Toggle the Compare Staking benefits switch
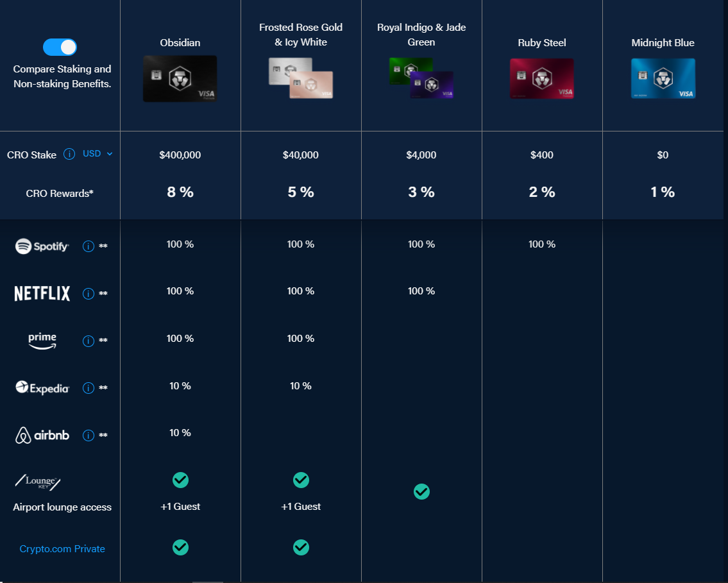 click(x=60, y=47)
